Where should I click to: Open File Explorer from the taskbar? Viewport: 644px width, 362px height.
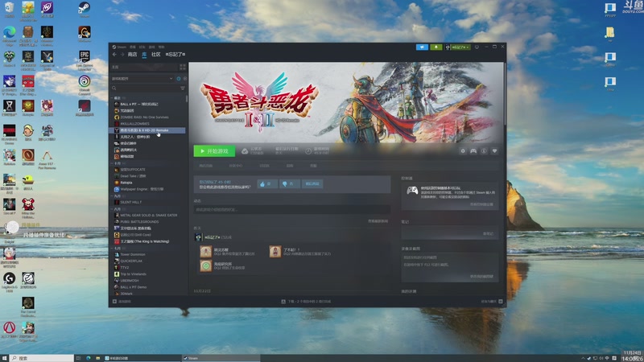(x=97, y=358)
